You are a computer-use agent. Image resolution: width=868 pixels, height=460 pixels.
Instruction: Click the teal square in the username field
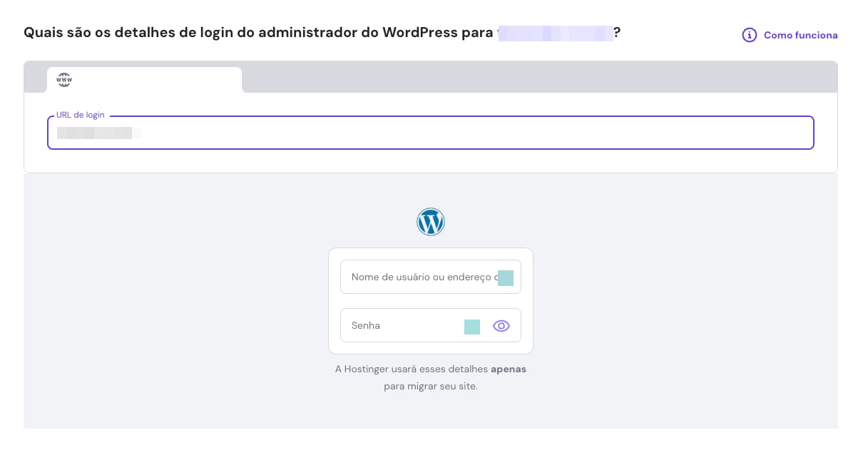506,278
